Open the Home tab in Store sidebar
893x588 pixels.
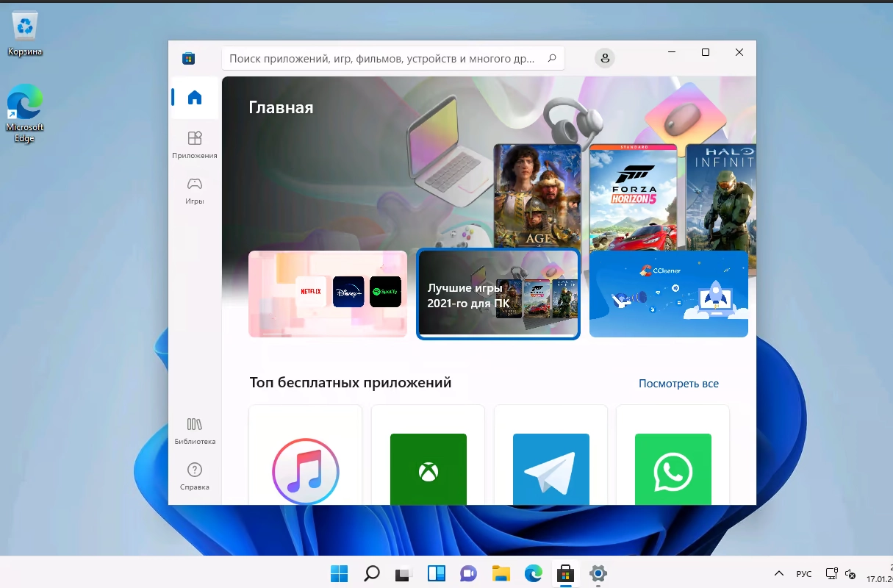195,98
